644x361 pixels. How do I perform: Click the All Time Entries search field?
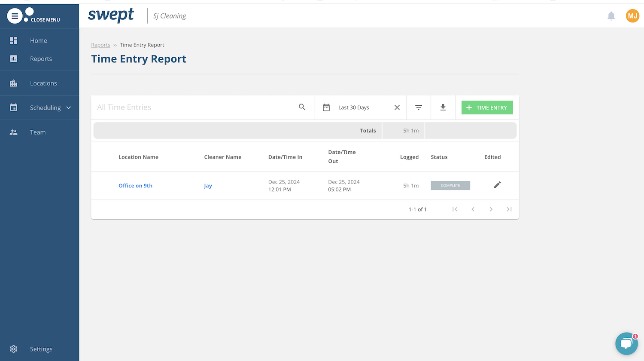(x=172, y=107)
